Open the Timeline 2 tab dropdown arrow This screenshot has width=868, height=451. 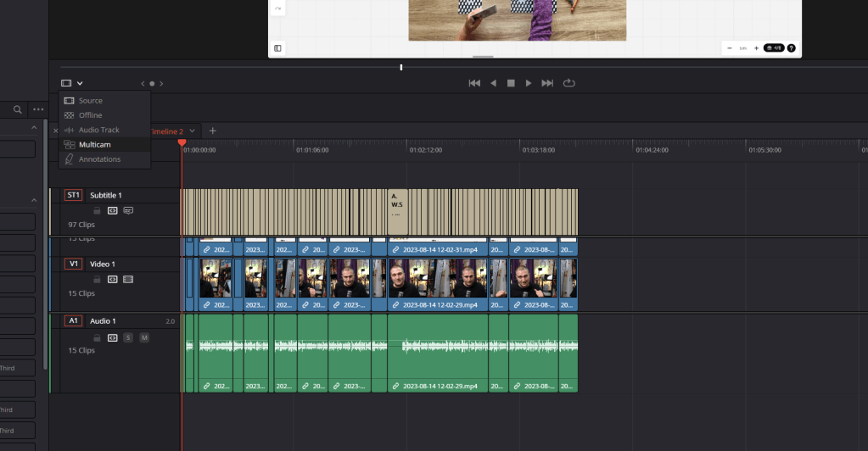[192, 131]
